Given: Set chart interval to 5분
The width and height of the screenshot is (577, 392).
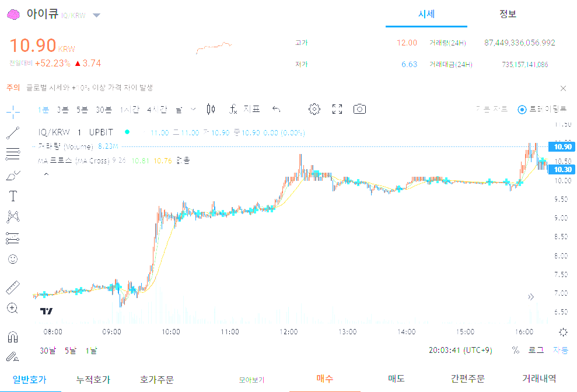Looking at the screenshot, I should pos(82,110).
